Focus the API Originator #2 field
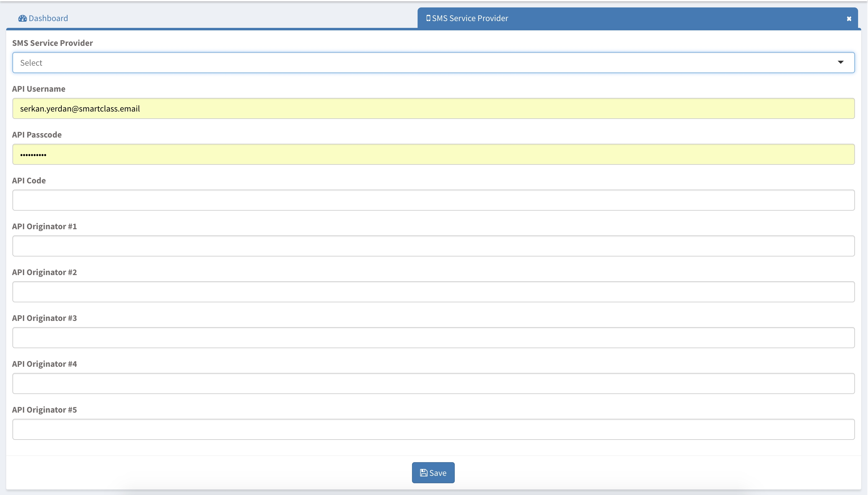Image resolution: width=868 pixels, height=495 pixels. click(433, 292)
